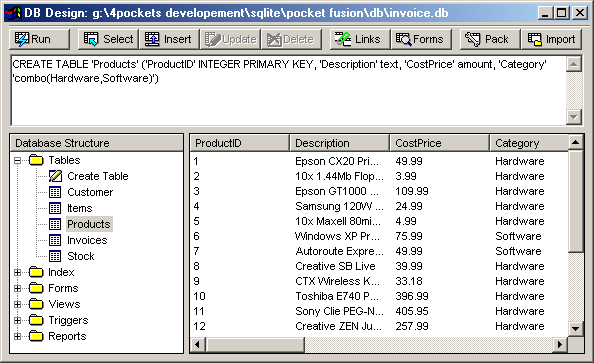Click the Index folder icon

[36, 272]
